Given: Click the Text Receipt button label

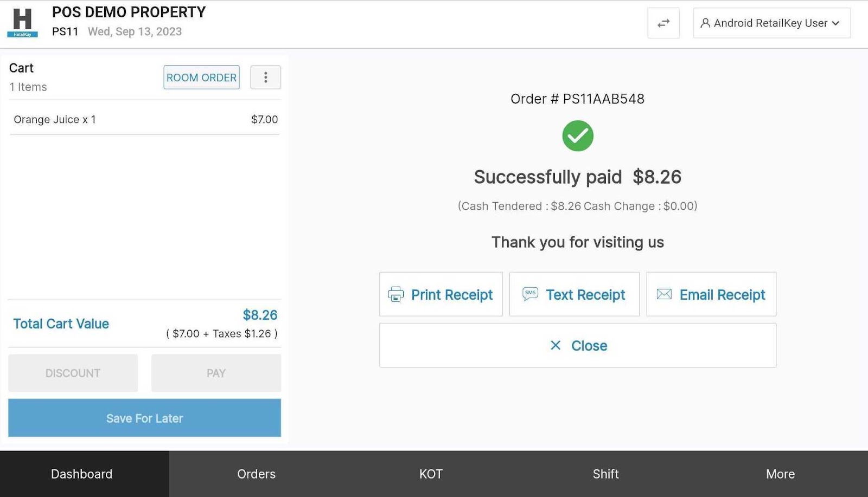Looking at the screenshot, I should (x=585, y=295).
